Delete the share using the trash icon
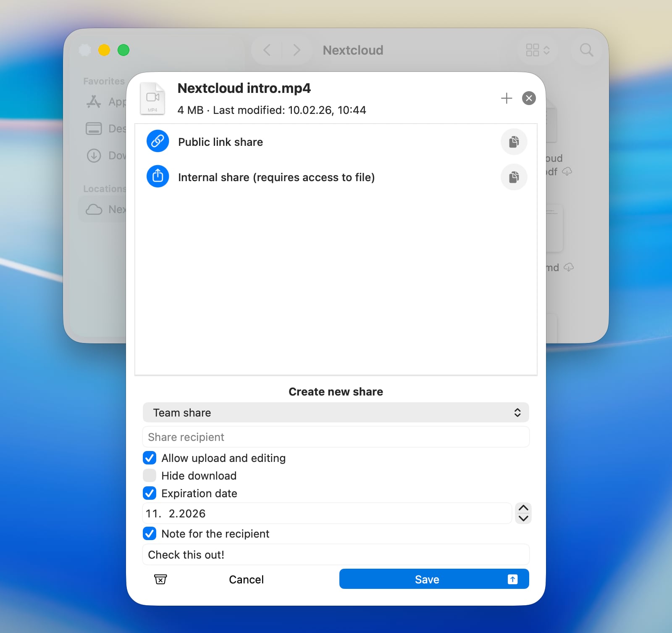This screenshot has width=672, height=633. pyautogui.click(x=160, y=579)
